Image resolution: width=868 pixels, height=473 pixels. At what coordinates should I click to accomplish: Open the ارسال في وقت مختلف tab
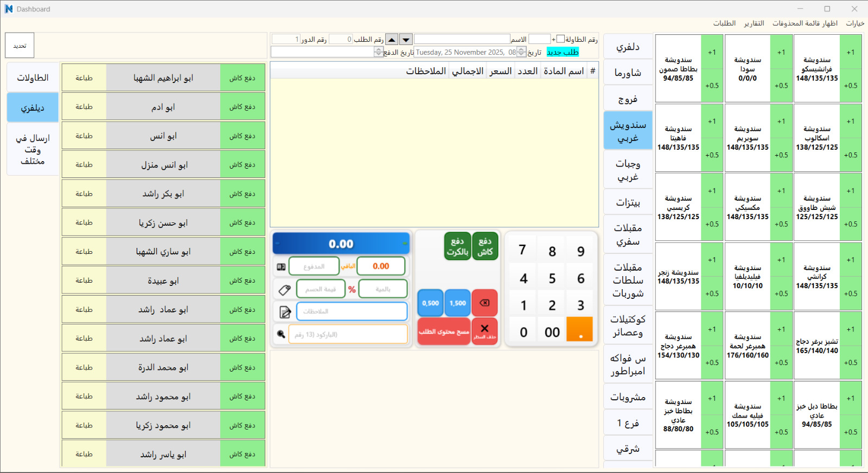pos(33,149)
